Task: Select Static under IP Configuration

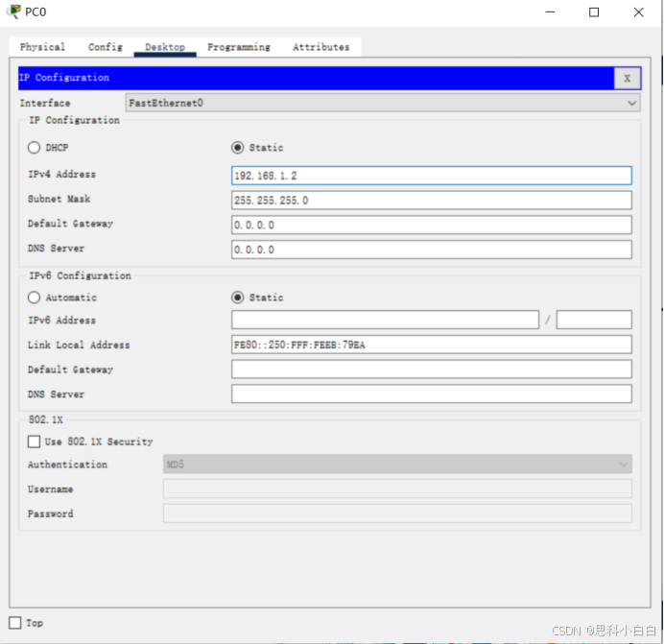Action: coord(238,148)
